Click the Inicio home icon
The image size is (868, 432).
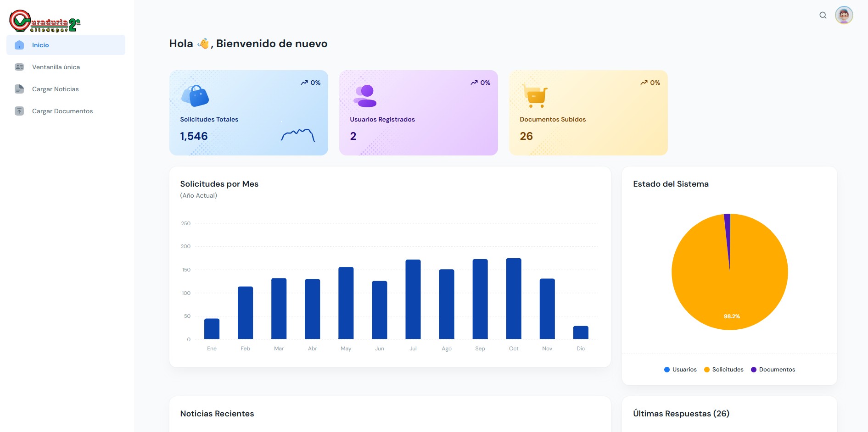coord(19,45)
